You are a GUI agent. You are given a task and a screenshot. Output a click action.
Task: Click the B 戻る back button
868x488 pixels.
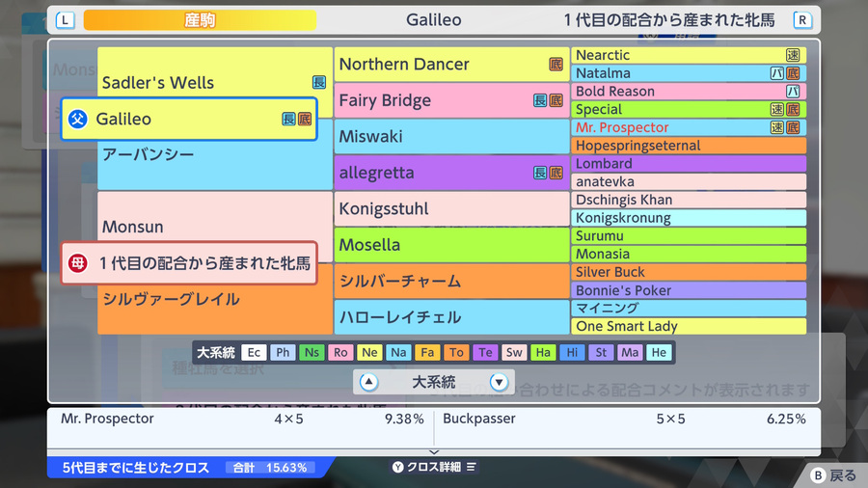click(833, 475)
